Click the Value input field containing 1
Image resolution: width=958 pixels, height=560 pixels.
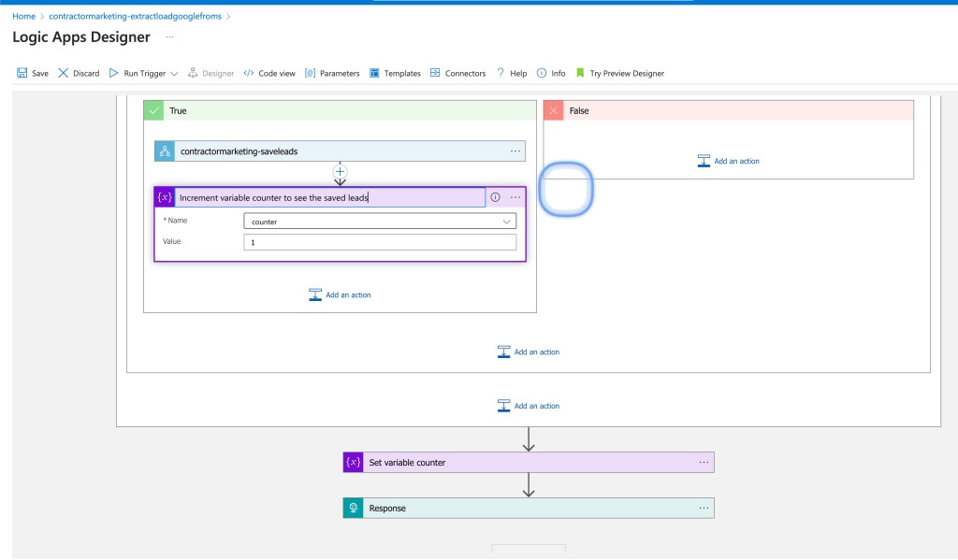[x=380, y=242]
